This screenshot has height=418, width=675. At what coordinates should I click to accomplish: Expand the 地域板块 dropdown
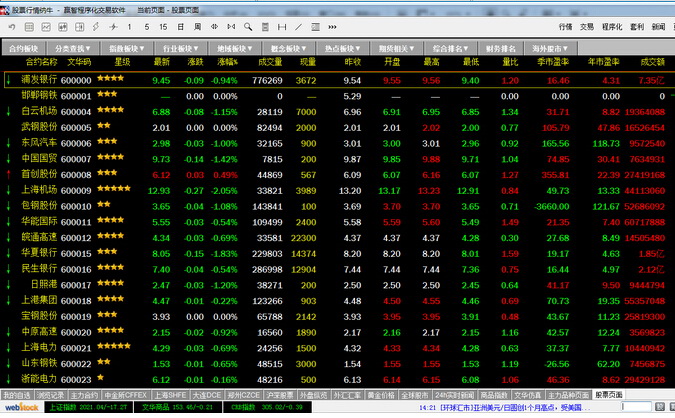pos(235,48)
